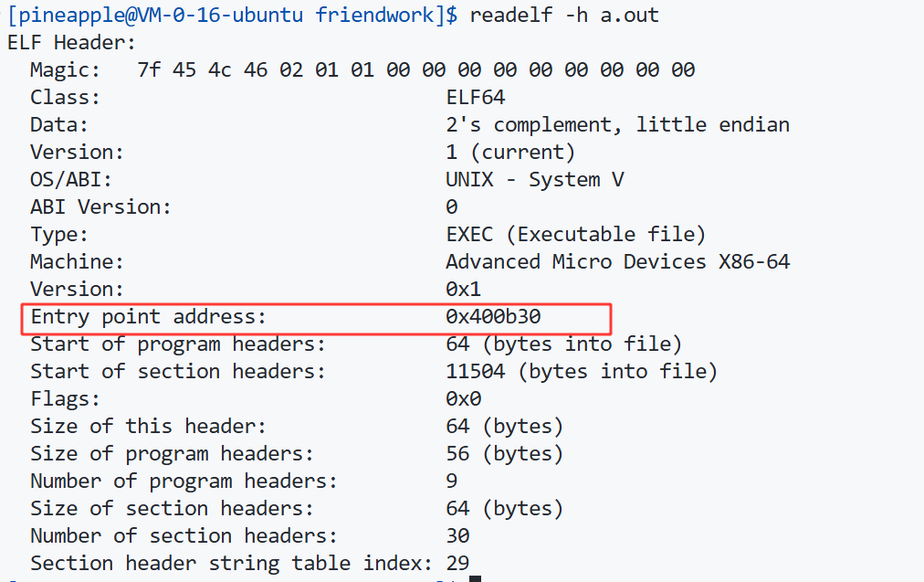Click the Section header string table index line
The width and height of the screenshot is (924, 582).
click(250, 563)
